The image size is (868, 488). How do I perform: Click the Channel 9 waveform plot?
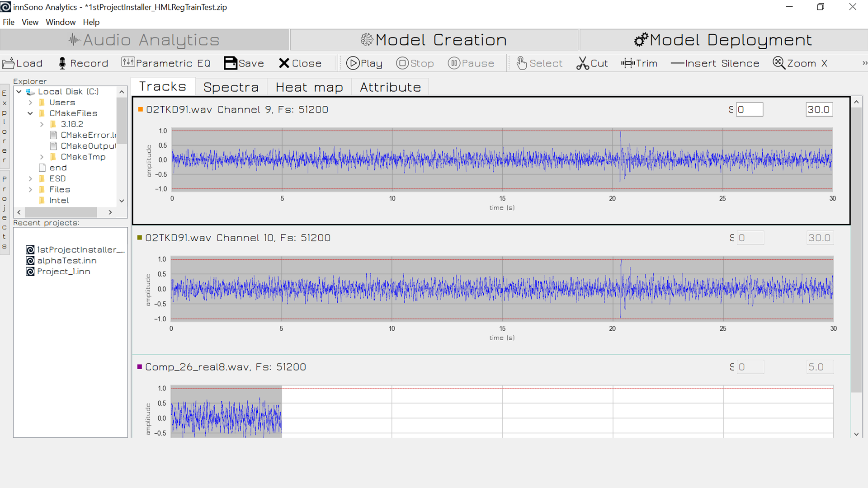(502, 160)
